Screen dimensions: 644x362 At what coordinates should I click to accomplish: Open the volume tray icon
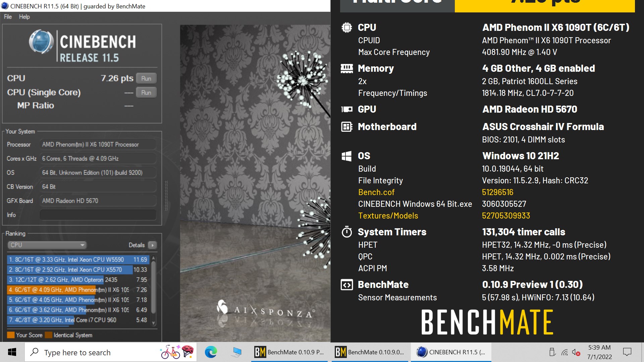576,352
